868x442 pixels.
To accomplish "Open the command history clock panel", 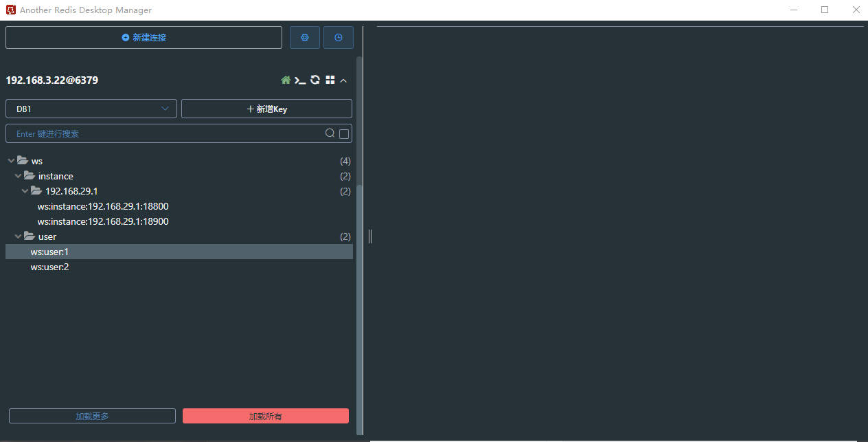I will [338, 37].
